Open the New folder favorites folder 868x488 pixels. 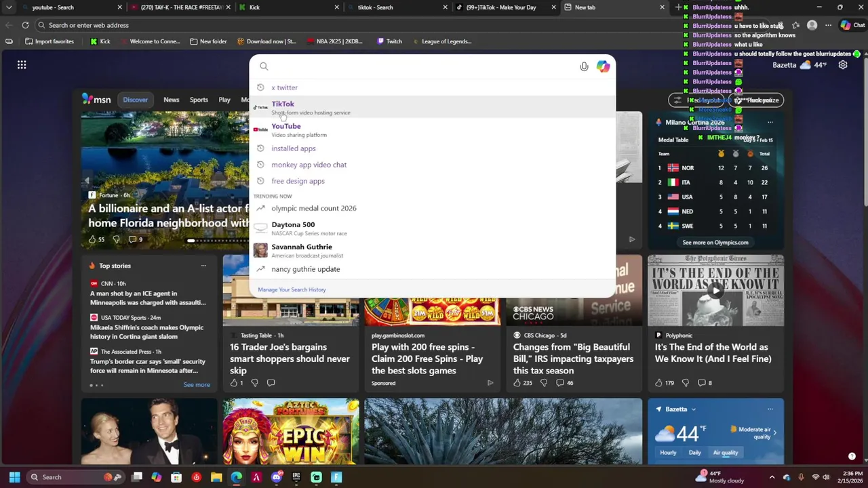[208, 41]
